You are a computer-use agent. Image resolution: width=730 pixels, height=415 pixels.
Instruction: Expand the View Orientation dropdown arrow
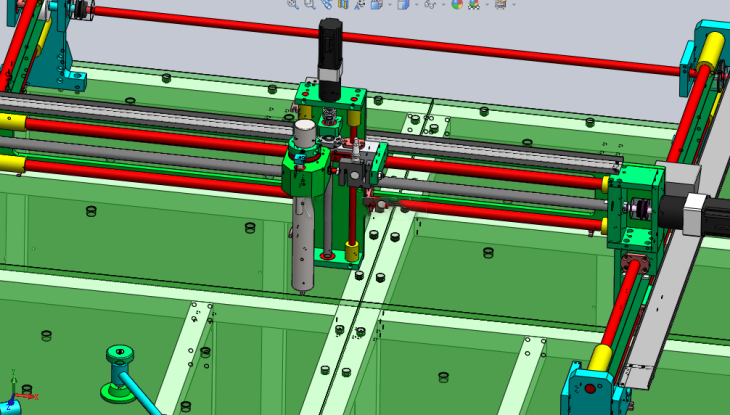coord(389,4)
